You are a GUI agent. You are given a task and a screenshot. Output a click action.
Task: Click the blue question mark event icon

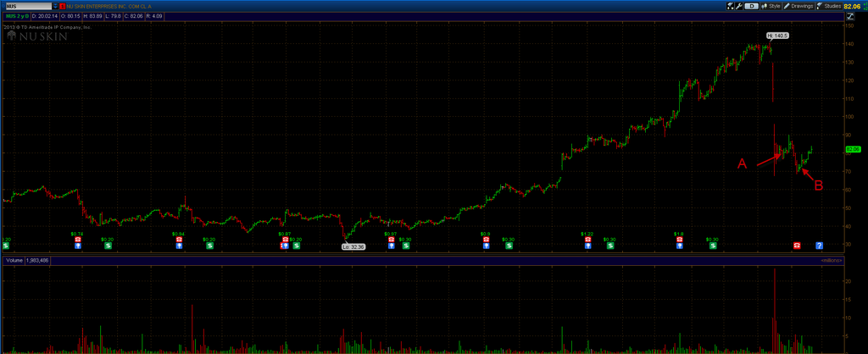click(x=820, y=246)
